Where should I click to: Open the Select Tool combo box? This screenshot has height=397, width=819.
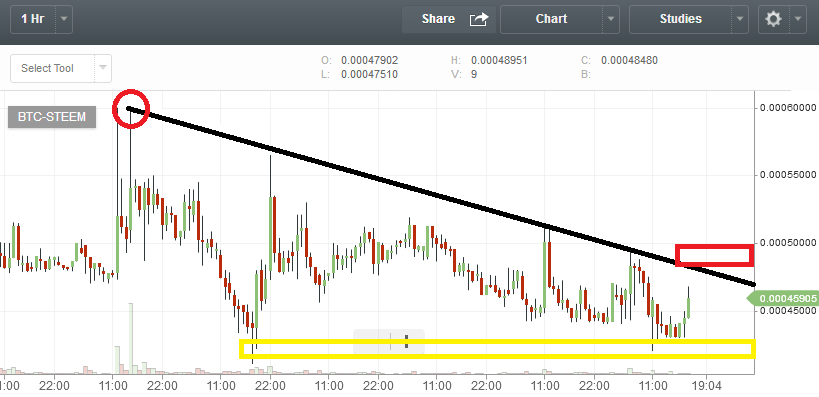(x=61, y=68)
